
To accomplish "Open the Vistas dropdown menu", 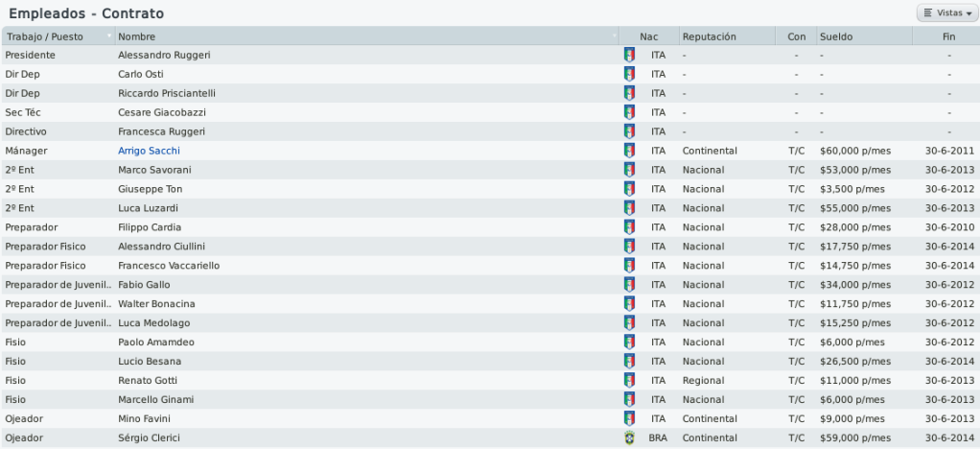I will coord(947,13).
